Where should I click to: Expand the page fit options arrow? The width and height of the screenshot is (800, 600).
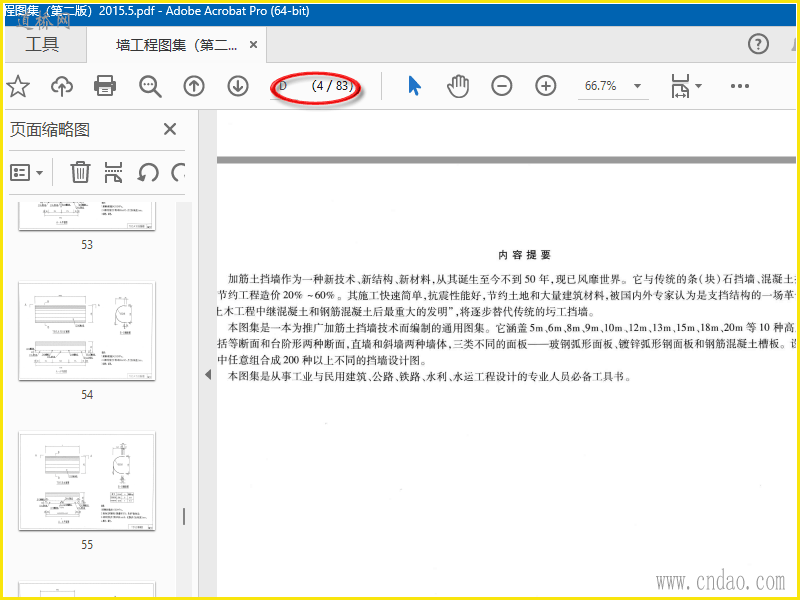(698, 86)
